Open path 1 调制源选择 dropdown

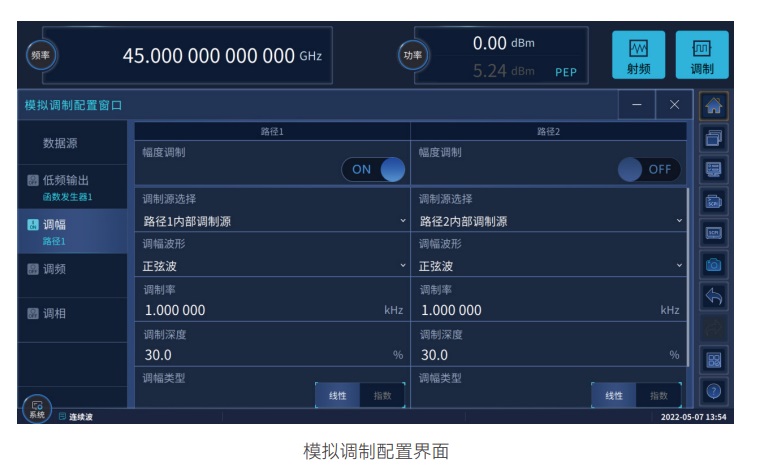[x=272, y=221]
